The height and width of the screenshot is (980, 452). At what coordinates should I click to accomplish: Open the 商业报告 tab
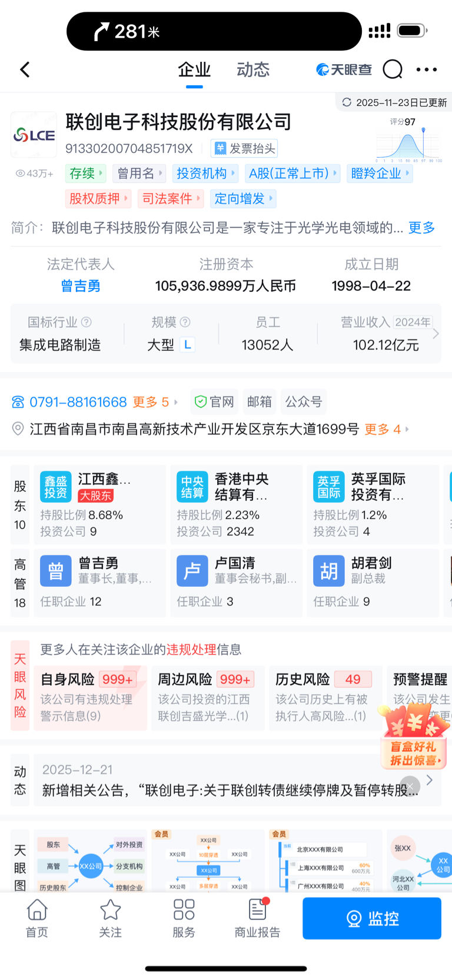tap(258, 918)
